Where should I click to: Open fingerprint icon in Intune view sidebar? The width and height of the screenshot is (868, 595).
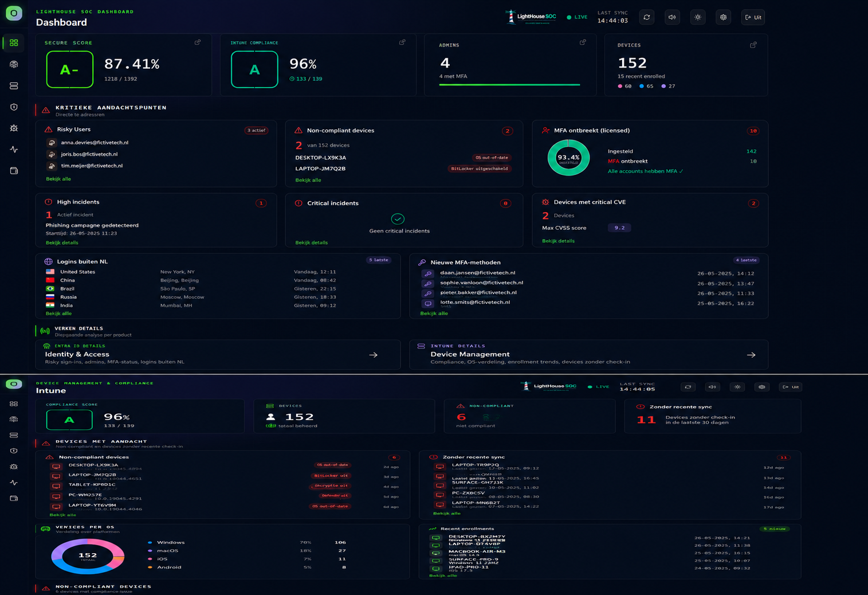14,419
